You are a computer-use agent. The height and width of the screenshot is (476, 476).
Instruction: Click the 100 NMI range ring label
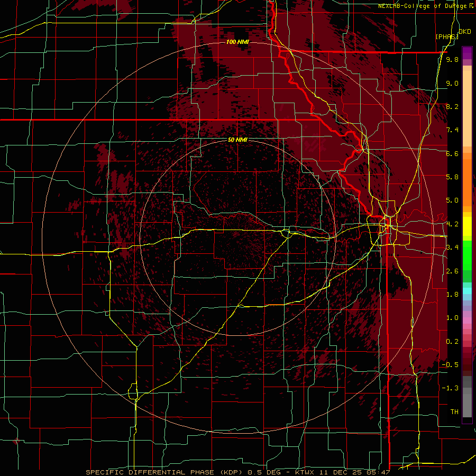click(237, 42)
